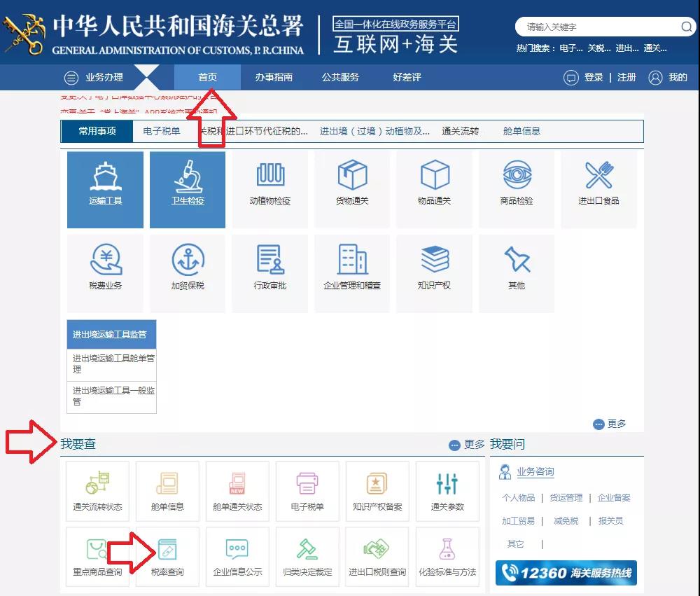Click 更多 to expand common services
The width and height of the screenshot is (700, 596).
[x=608, y=424]
